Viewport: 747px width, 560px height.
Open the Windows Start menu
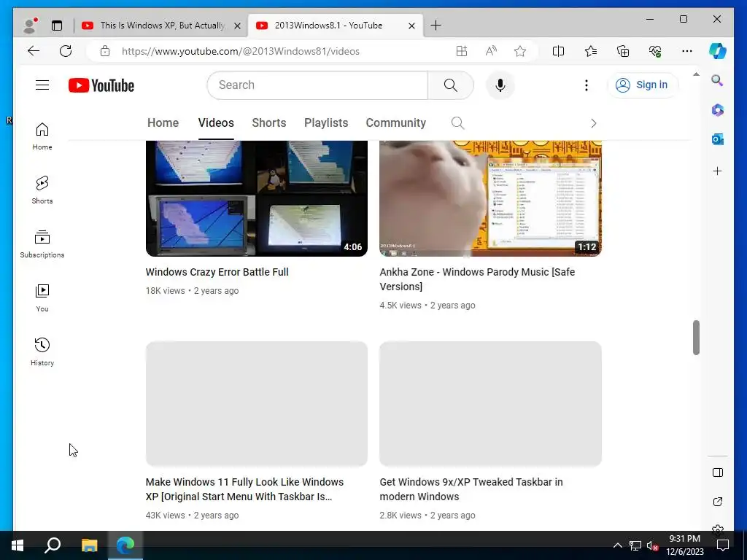click(18, 545)
